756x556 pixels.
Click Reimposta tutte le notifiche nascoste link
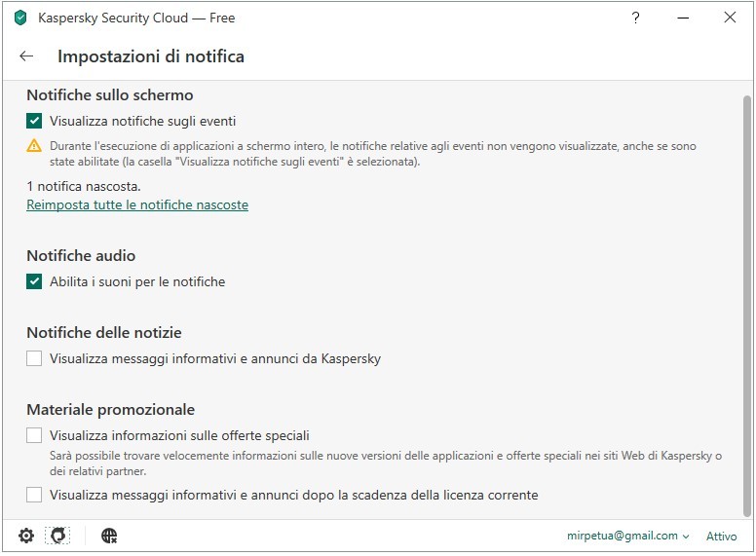[137, 205]
